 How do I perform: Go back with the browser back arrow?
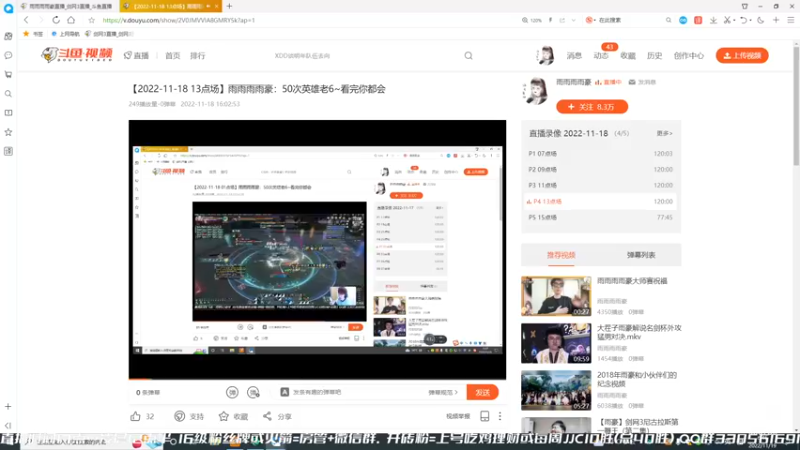pyautogui.click(x=26, y=20)
